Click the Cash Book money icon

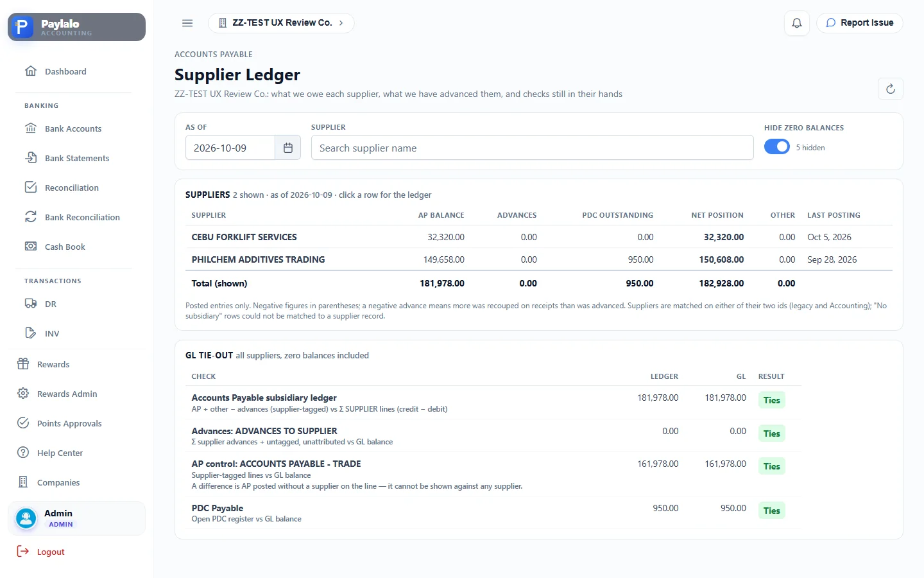coord(31,247)
